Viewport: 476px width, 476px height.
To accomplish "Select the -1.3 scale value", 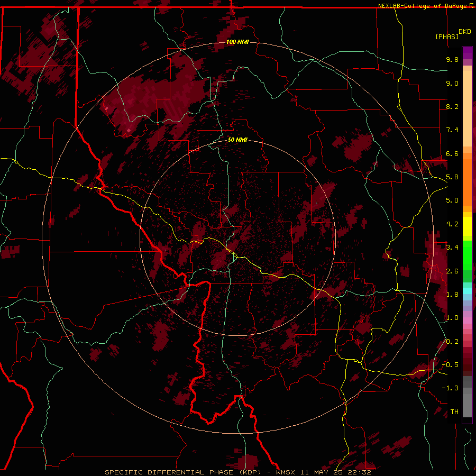I will [x=450, y=388].
